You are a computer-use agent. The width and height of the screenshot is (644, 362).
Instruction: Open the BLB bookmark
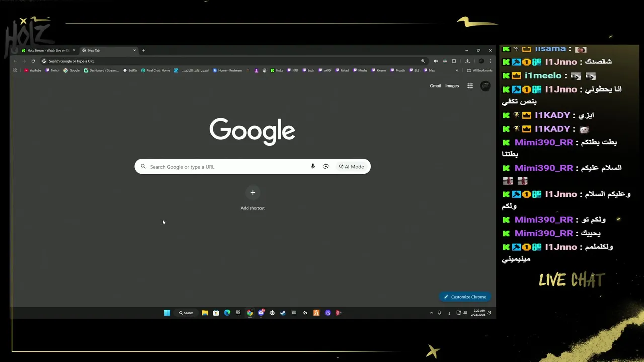coord(414,70)
